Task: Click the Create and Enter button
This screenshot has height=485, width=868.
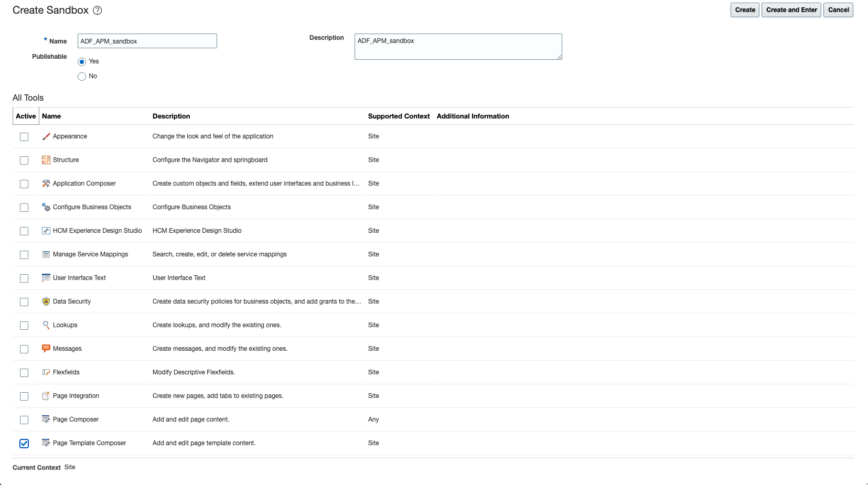Action: (x=791, y=9)
